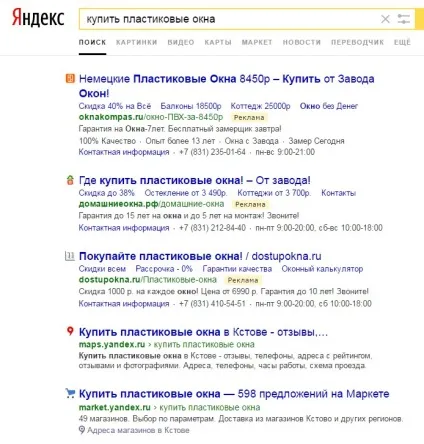Click the 'Коттедж 25000р' sitelink

(x=260, y=106)
